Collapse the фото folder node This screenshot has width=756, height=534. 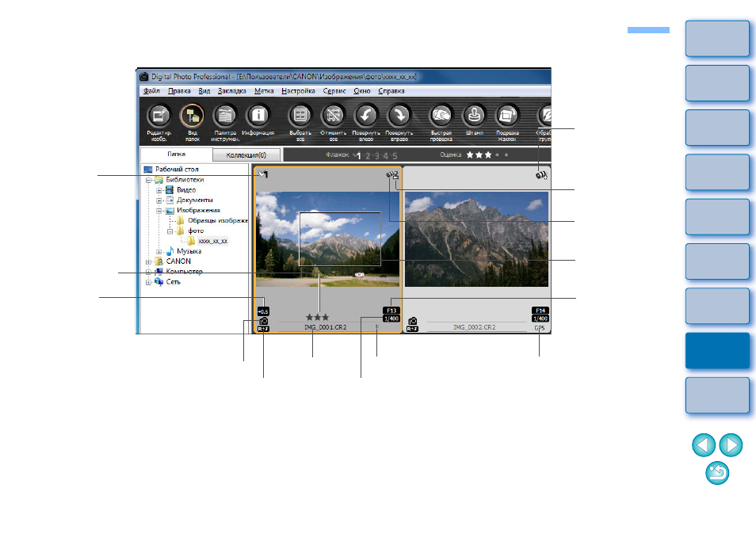coord(170,231)
